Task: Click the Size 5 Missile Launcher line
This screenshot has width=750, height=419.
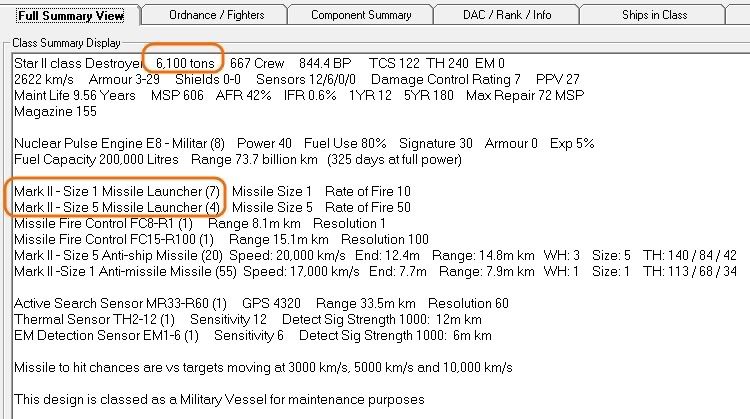Action: click(212, 208)
